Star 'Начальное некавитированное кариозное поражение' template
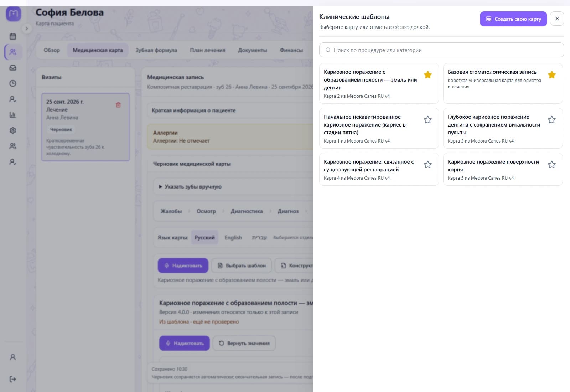 [x=428, y=120]
